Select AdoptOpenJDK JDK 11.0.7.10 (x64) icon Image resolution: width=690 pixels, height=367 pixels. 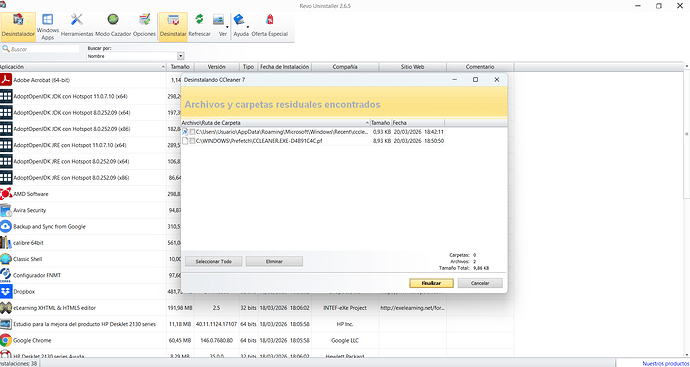6,96
